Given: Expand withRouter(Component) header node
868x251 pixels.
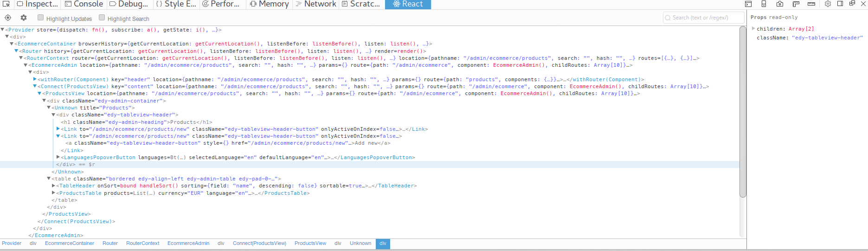Looking at the screenshot, I should pyautogui.click(x=35, y=79).
